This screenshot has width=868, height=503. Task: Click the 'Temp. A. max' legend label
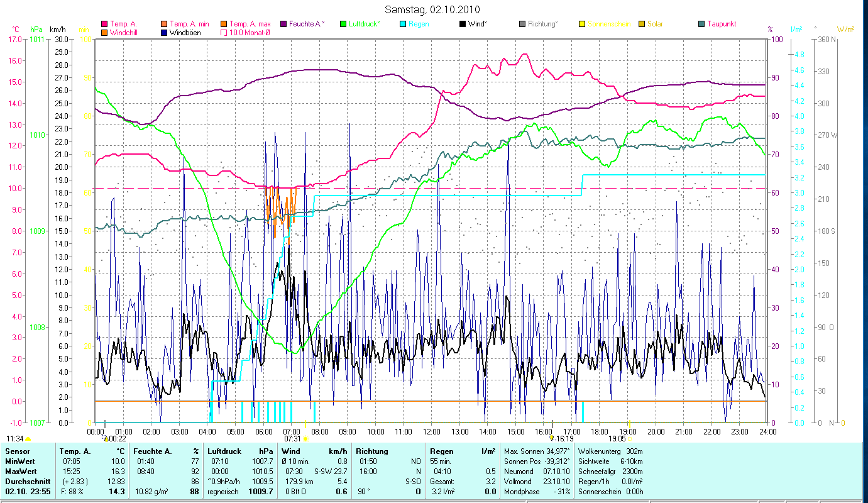point(250,24)
